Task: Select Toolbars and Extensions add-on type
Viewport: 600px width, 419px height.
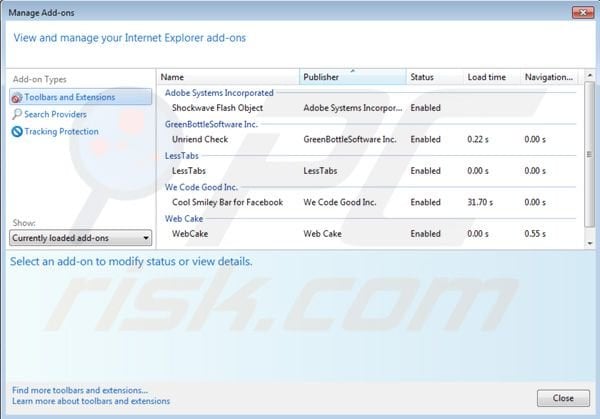Action: pos(81,97)
